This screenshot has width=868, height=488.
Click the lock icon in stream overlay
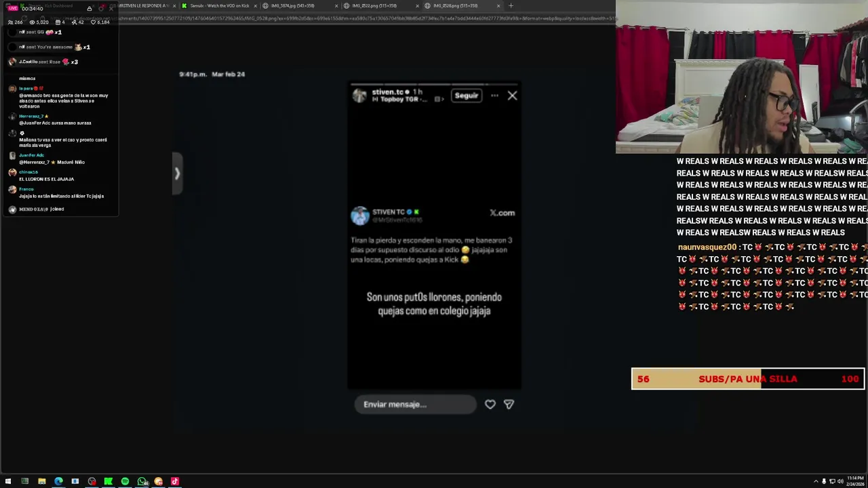pos(89,8)
